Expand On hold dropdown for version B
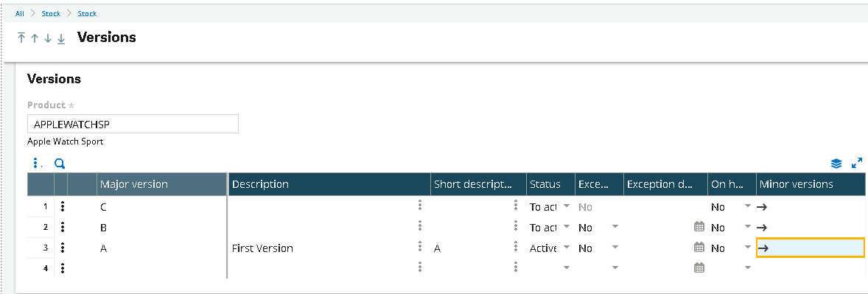The image size is (868, 294). (748, 227)
